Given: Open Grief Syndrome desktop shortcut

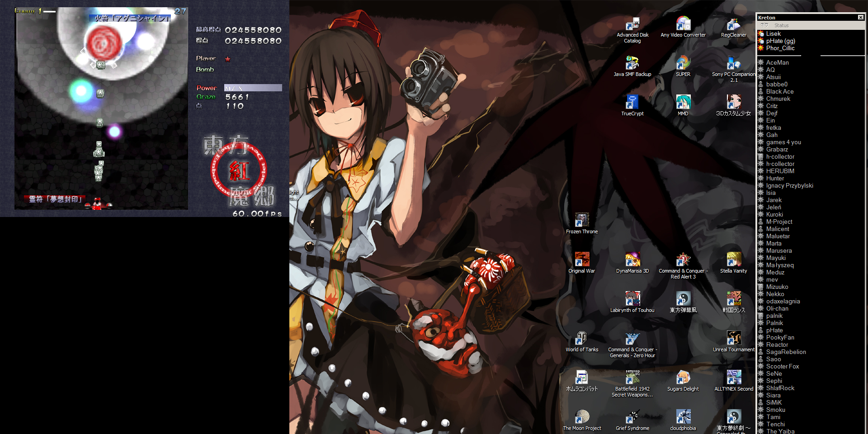Looking at the screenshot, I should [632, 417].
